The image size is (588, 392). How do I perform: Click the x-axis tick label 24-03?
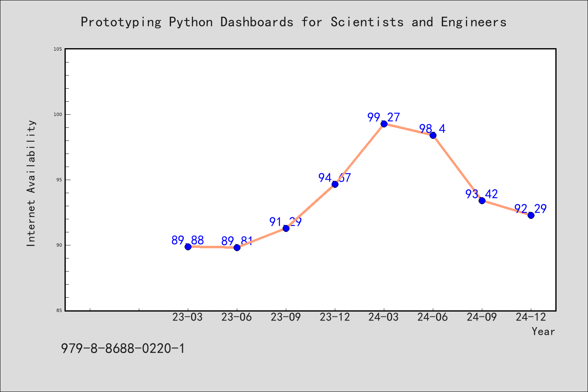384,317
